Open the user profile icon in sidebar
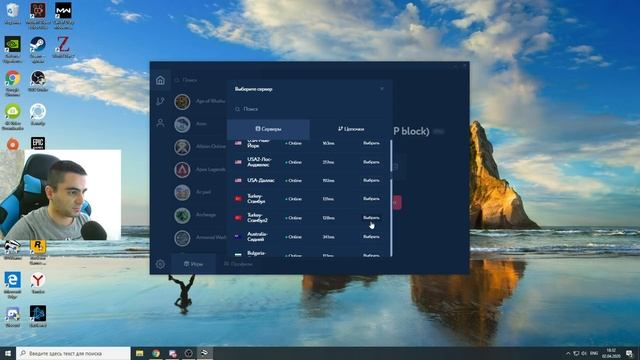This screenshot has width=640, height=360. click(160, 122)
